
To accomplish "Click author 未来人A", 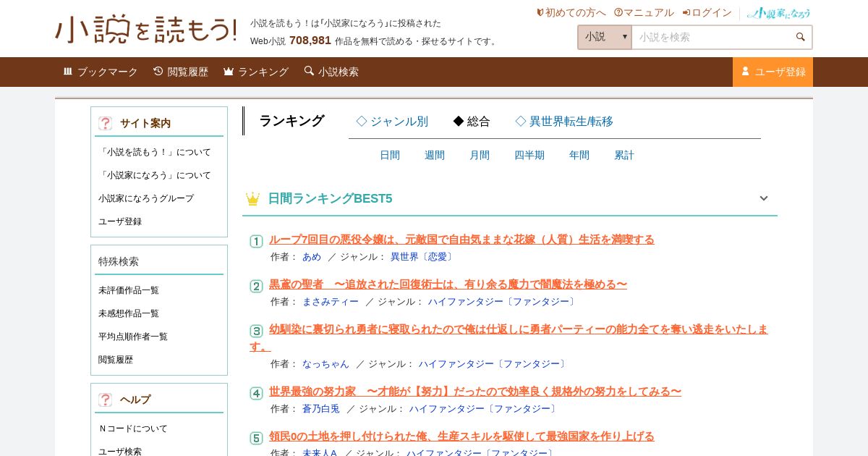I will [x=320, y=453].
